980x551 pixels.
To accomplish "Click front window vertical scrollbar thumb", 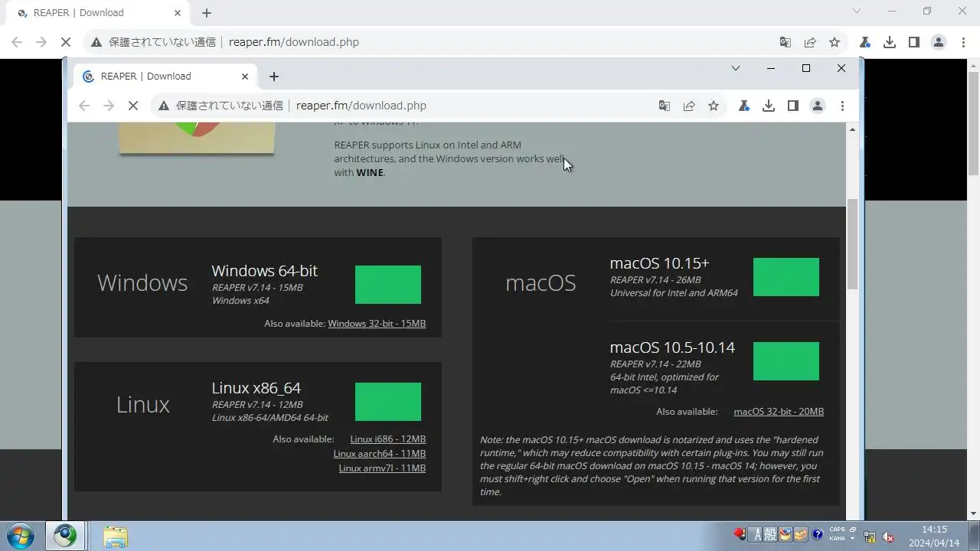I will click(x=853, y=244).
